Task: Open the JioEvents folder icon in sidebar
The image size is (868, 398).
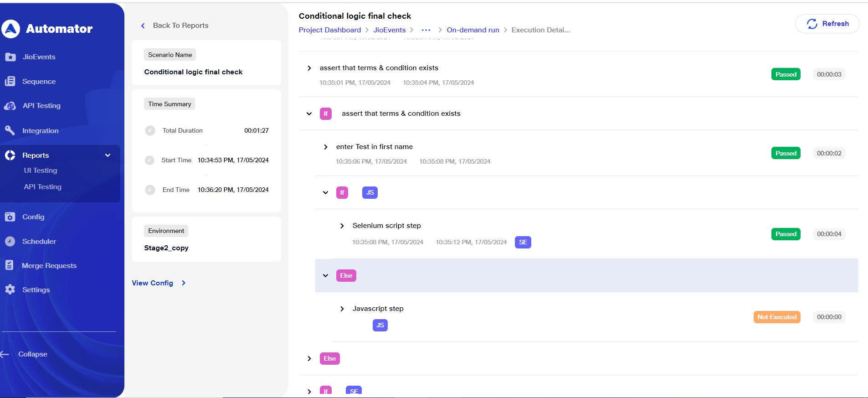Action: (x=10, y=57)
